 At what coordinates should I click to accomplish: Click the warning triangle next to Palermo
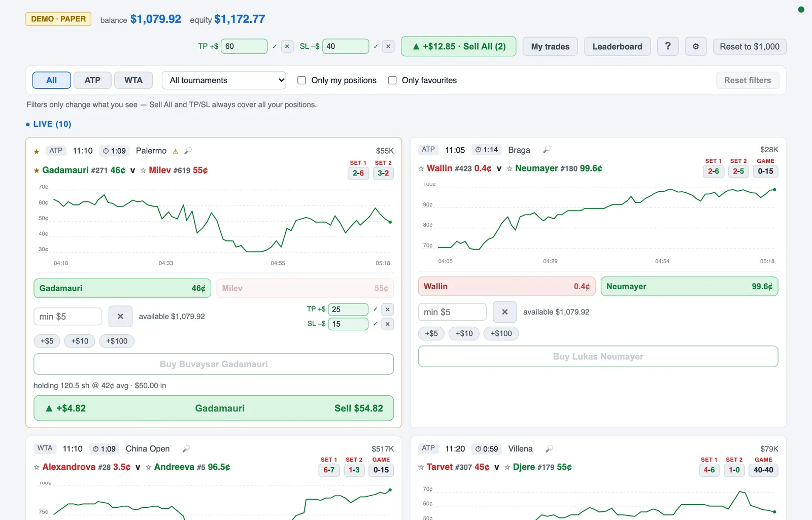click(176, 151)
